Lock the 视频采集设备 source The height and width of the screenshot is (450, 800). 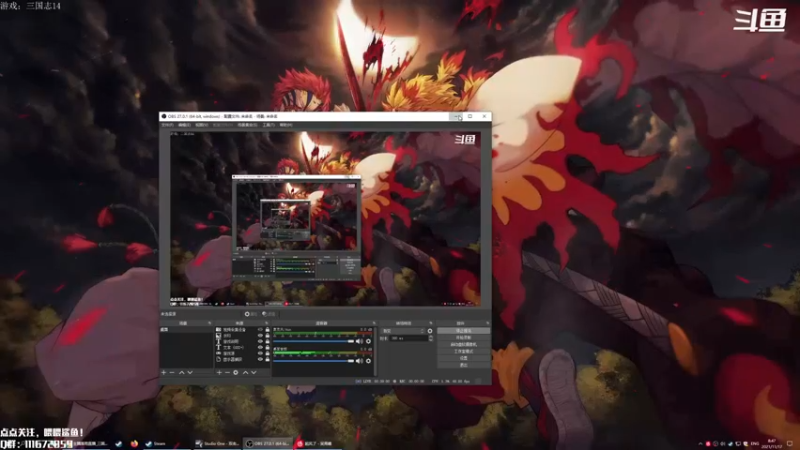tap(267, 329)
